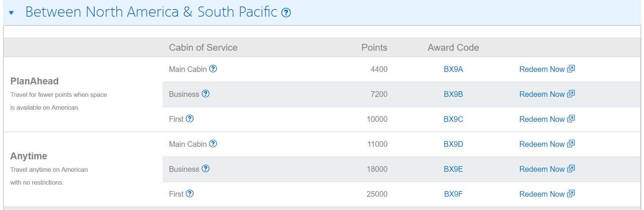Screen dimensions: 644x210
Task: Select award code BX9D
Action: pos(453,144)
